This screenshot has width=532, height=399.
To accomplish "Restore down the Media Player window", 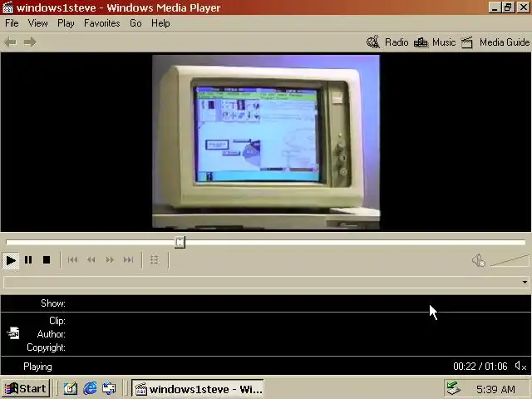I will [x=508, y=7].
